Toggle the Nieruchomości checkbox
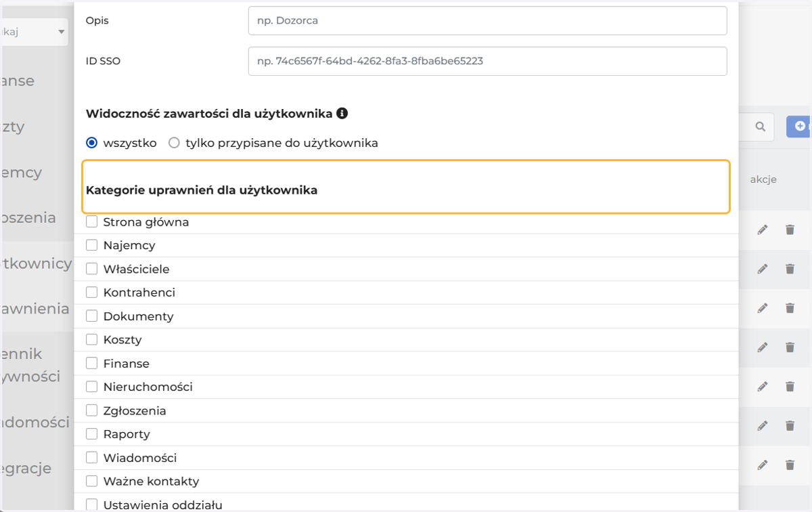 (92, 387)
